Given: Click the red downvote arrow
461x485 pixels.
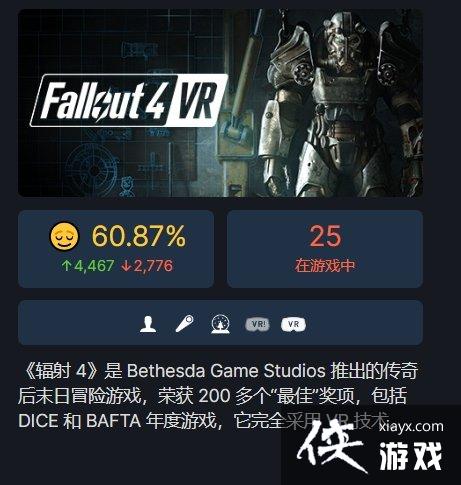Looking at the screenshot, I should click(x=126, y=266).
